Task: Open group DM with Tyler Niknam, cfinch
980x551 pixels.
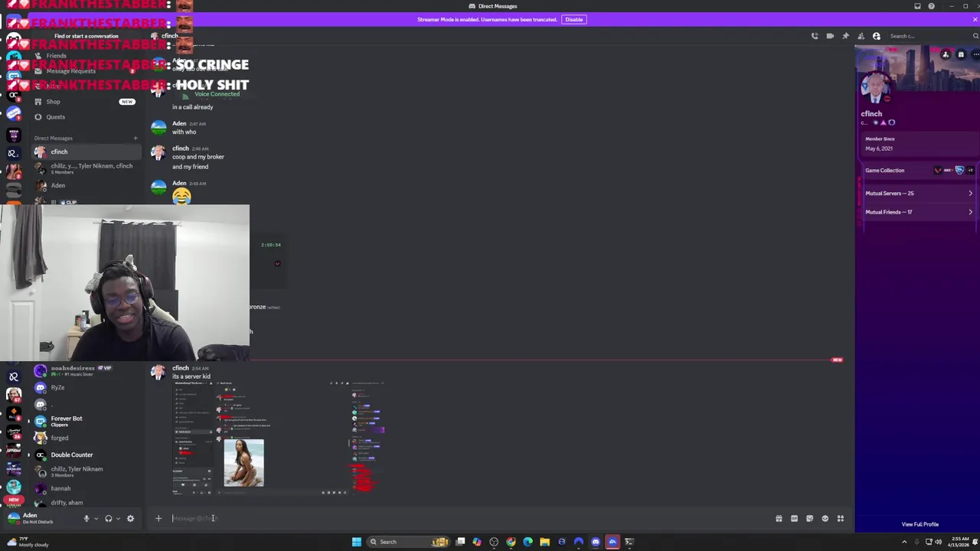Action: (x=86, y=168)
